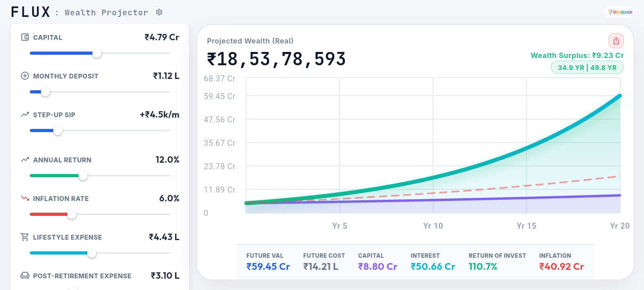
Task: Click the Monthly Deposit plus icon
Action: coord(25,76)
